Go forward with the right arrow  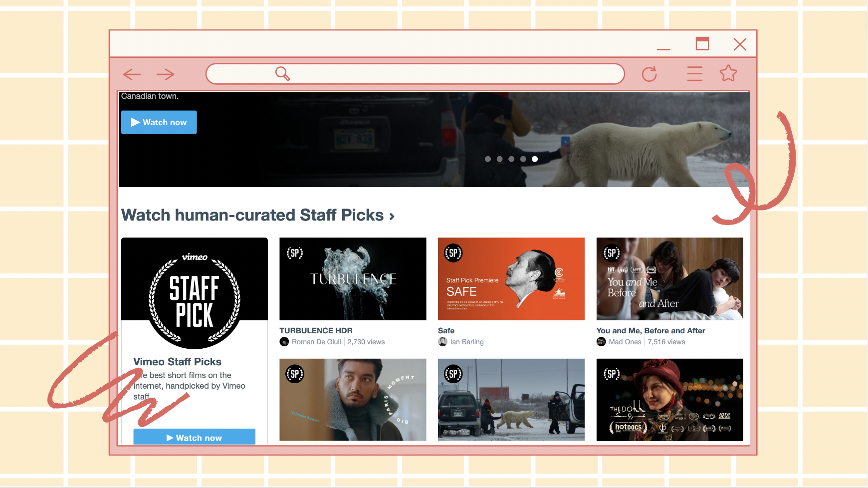[x=166, y=74]
